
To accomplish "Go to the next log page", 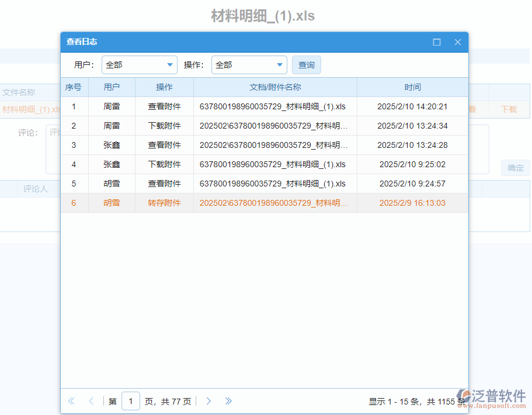I will [208, 401].
